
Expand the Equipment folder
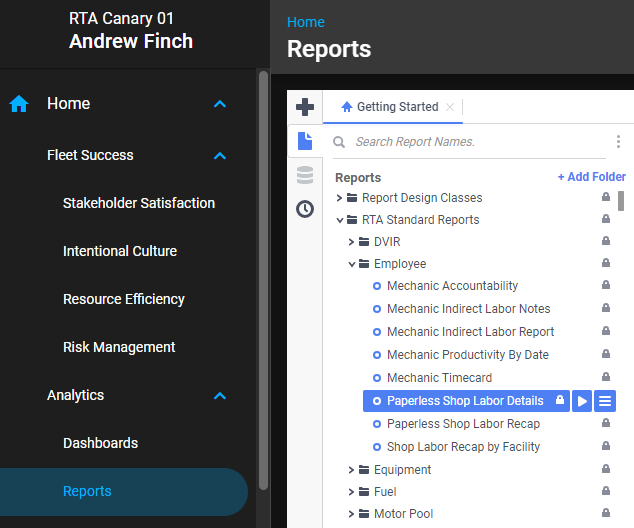(352, 470)
